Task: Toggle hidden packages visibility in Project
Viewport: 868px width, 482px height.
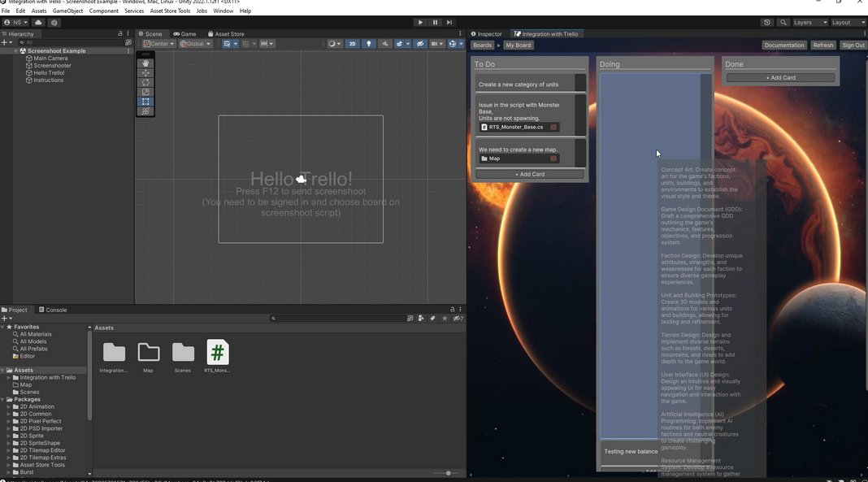Action: tap(458, 318)
